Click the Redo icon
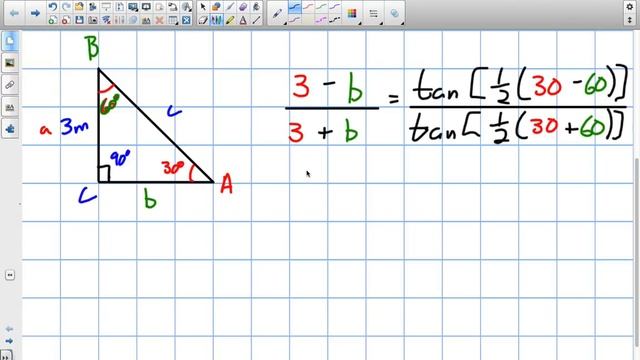Image resolution: width=640 pixels, height=360 pixels. pyautogui.click(x=66, y=7)
